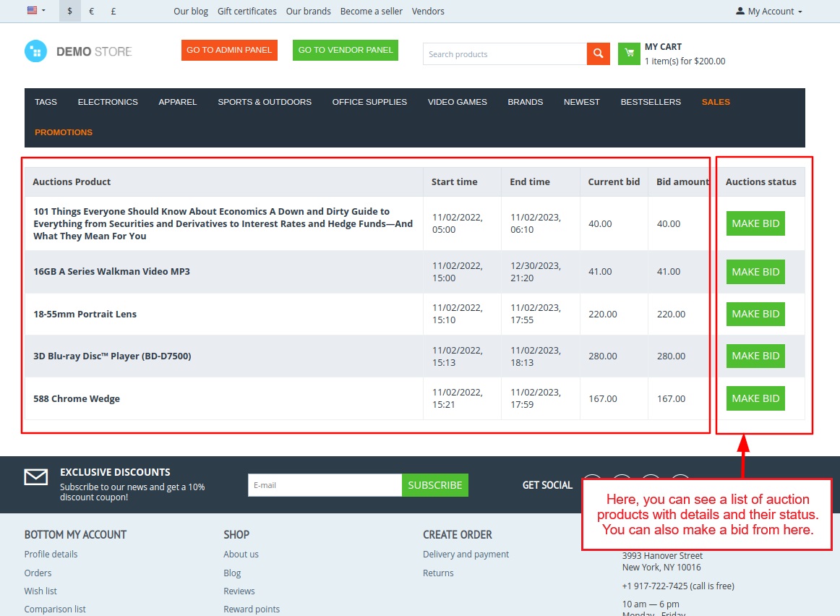Expand the My Account dropdown
The height and width of the screenshot is (616, 840).
click(769, 12)
